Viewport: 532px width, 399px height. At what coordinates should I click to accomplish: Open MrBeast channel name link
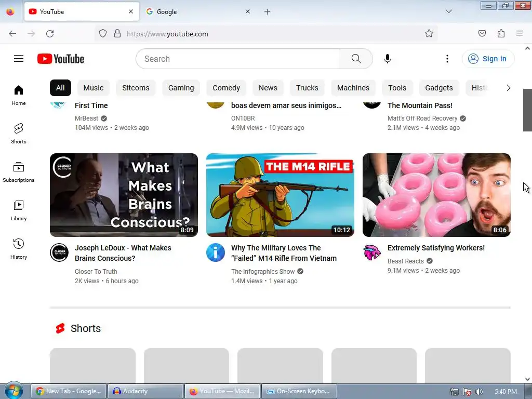point(87,118)
